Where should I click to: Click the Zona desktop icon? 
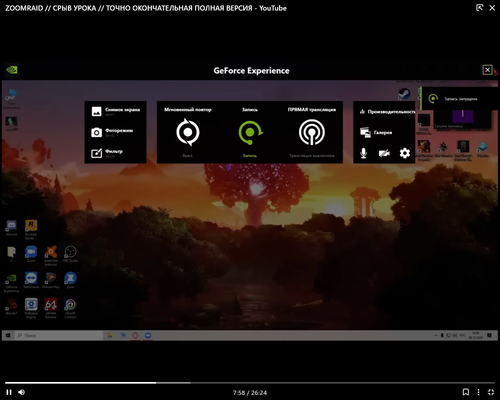point(70,280)
